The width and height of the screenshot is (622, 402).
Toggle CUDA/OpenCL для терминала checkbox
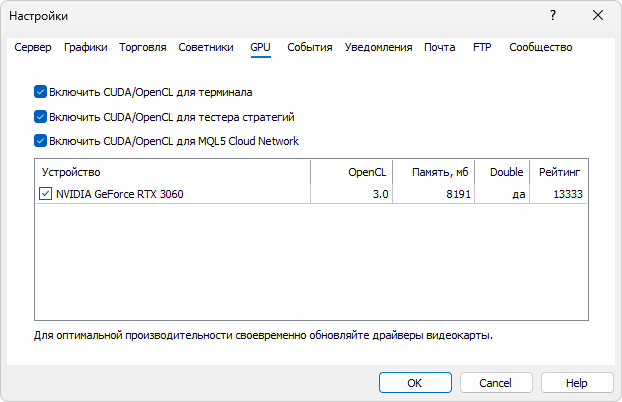[41, 92]
